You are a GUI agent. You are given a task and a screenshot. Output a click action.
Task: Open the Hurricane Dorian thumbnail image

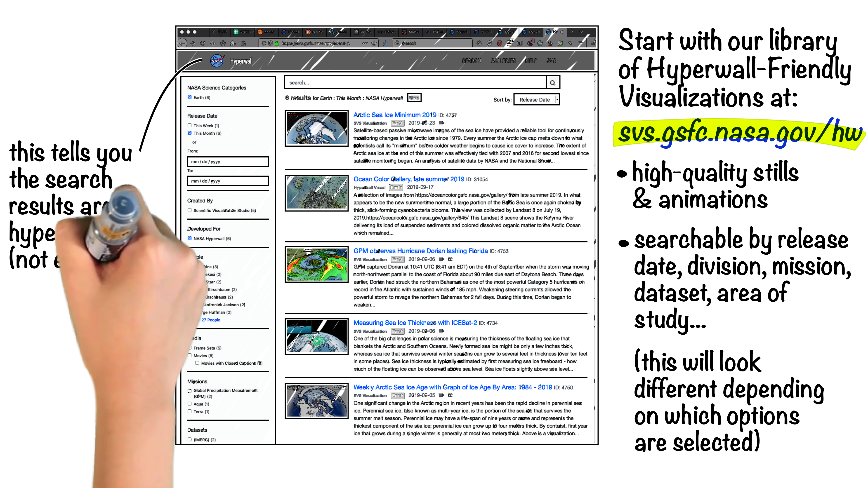coord(316,264)
